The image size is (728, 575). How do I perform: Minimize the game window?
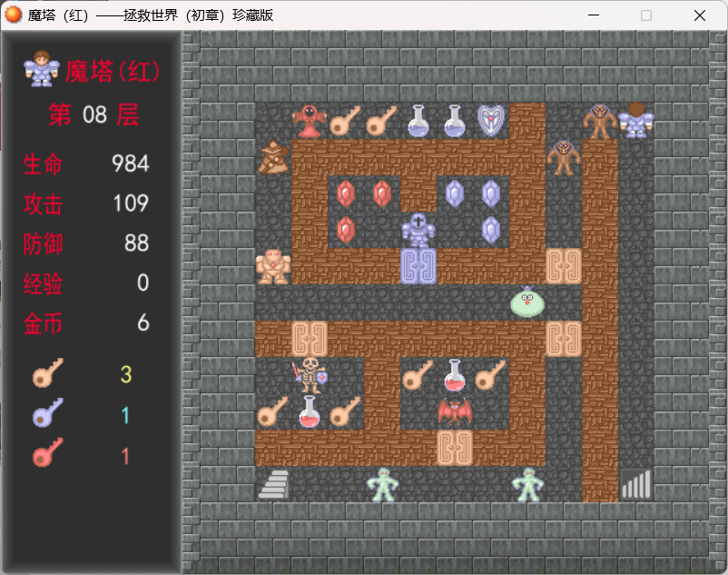tap(594, 15)
